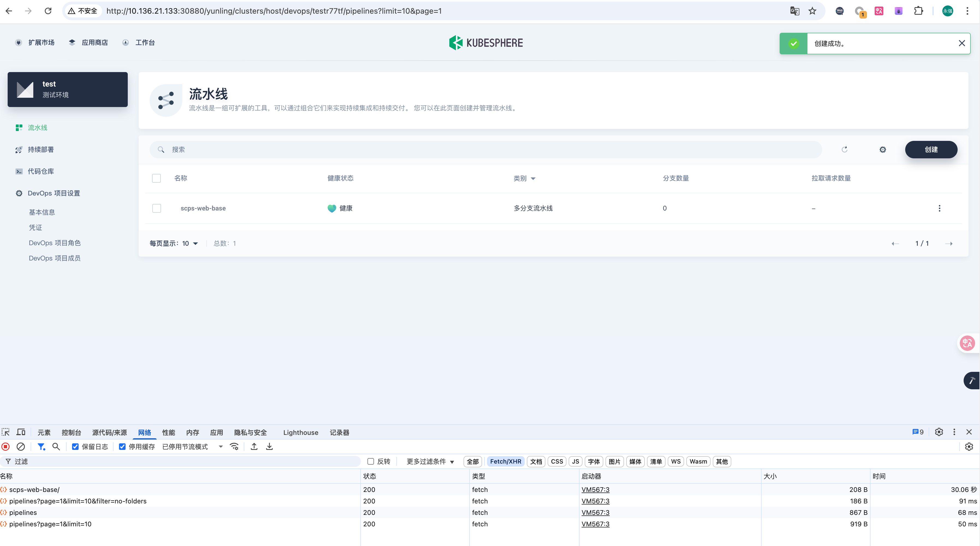Open the test 测试环境 project switcher

tap(68, 90)
